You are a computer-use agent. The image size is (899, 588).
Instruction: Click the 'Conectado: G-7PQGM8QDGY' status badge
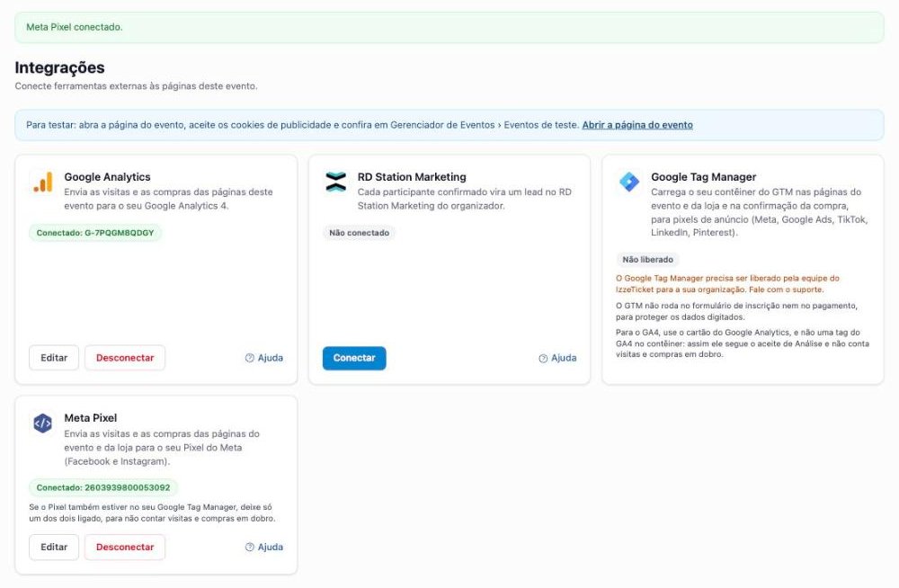[x=95, y=233]
